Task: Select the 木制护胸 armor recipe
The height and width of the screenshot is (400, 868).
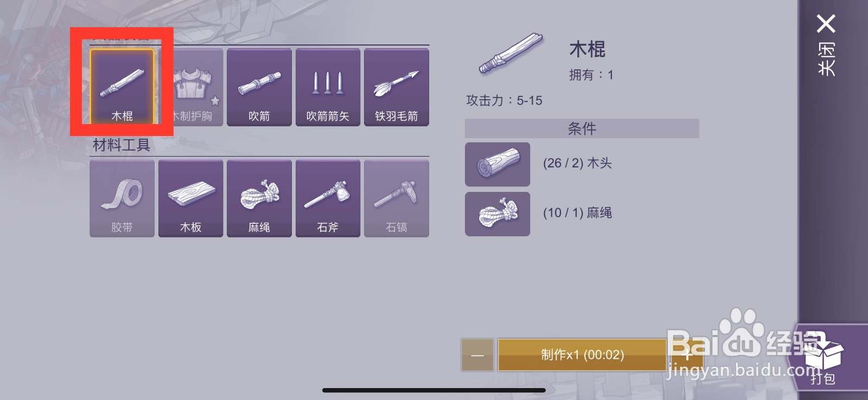Action: (191, 87)
